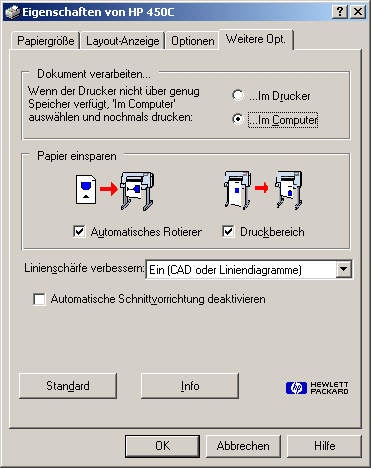Screen dimensions: 371x468
Task: Click the question mark help button
Action: 340,12
